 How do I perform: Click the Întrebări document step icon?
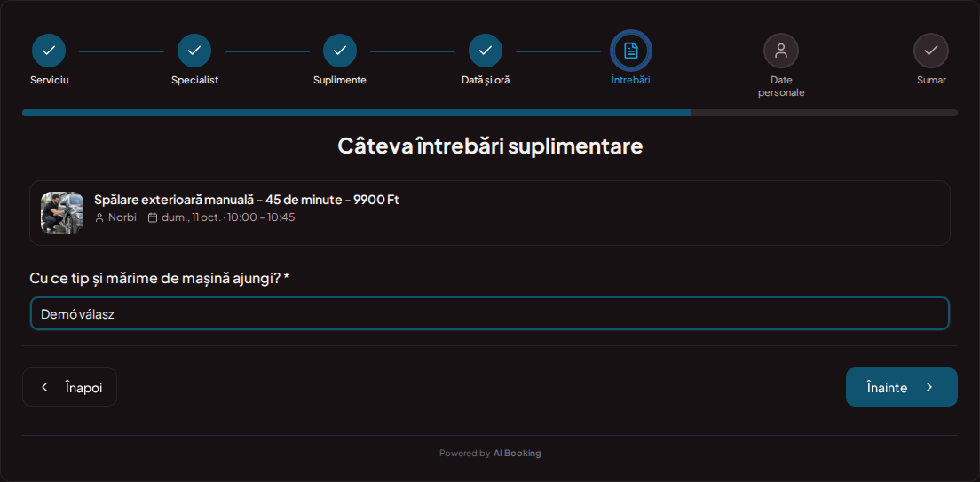(631, 51)
